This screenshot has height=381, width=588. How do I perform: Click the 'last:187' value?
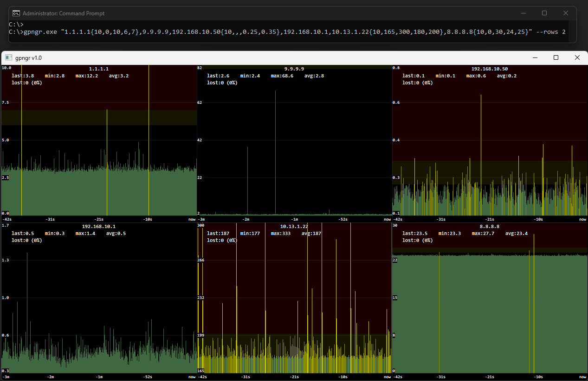218,233
